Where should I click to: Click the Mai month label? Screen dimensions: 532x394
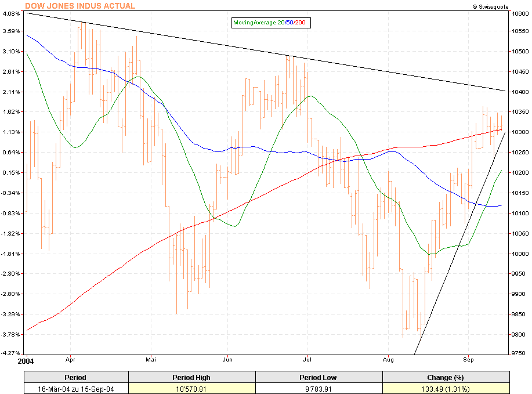(151, 360)
